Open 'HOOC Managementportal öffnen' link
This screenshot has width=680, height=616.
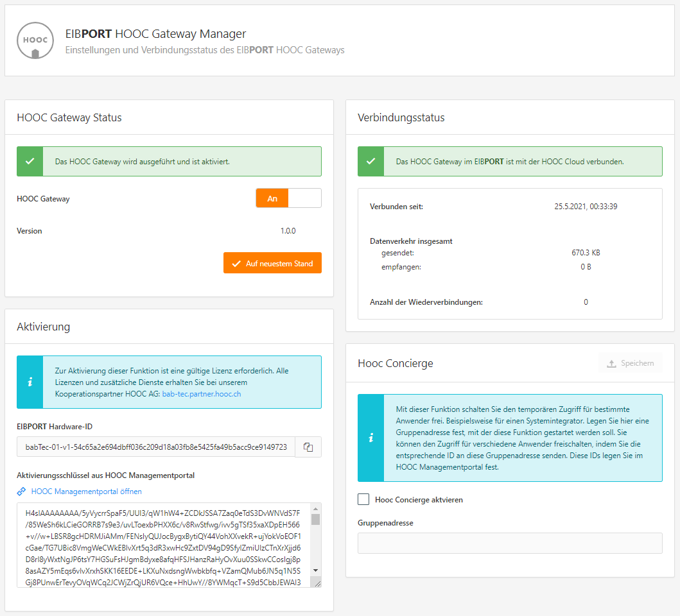[x=86, y=492]
